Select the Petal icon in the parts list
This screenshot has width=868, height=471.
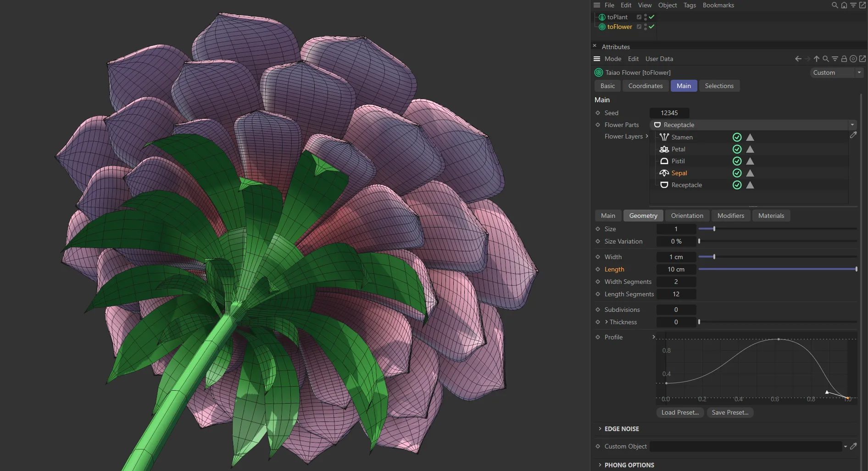[x=664, y=149]
